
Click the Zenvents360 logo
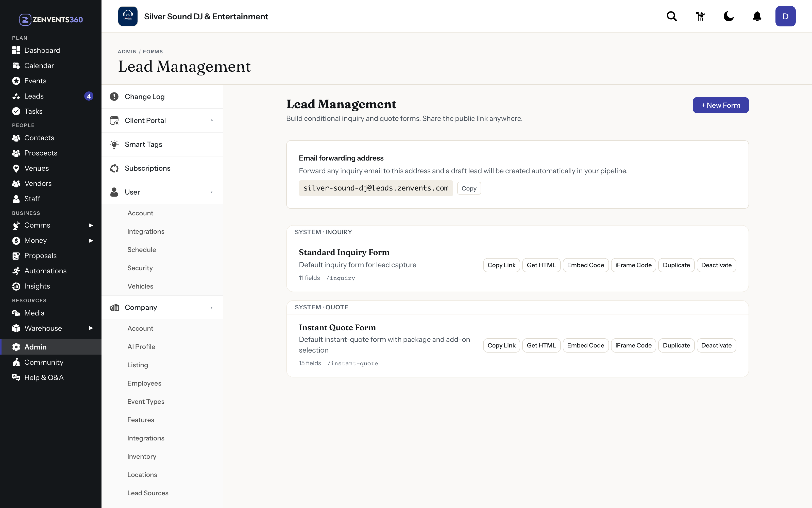tap(51, 20)
